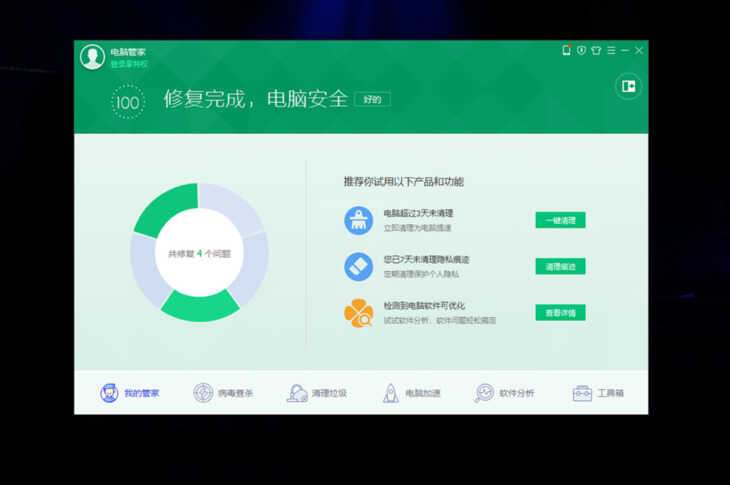Switch to the 清理垃圾 tab

[317, 393]
